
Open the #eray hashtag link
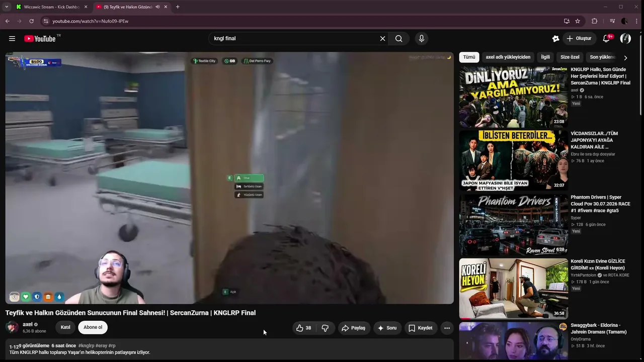101,346
